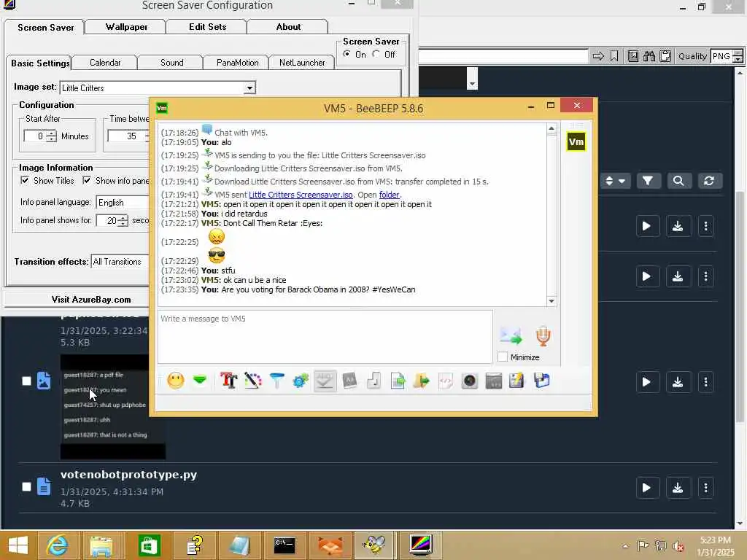
Task: Send the message with envelope arrow icon
Action: pyautogui.click(x=511, y=335)
